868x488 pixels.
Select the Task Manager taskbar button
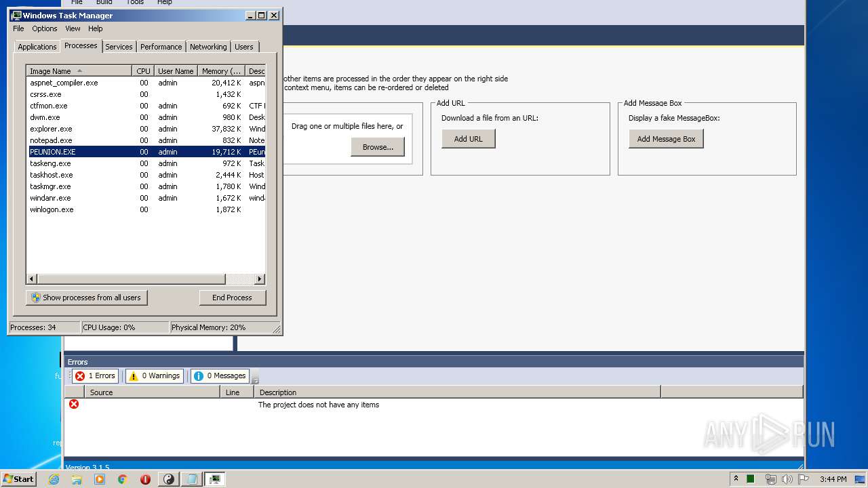(x=215, y=479)
